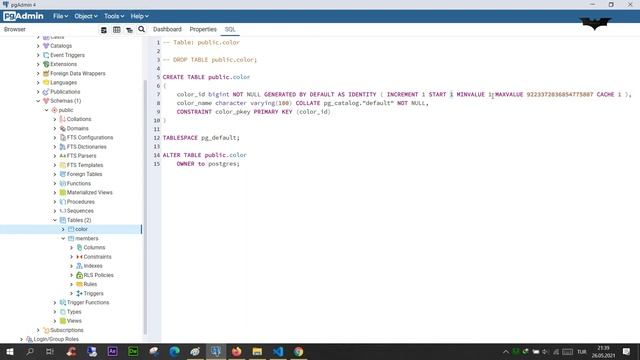640x360 pixels.
Task: Open the Windows Start menu
Action: point(10,351)
